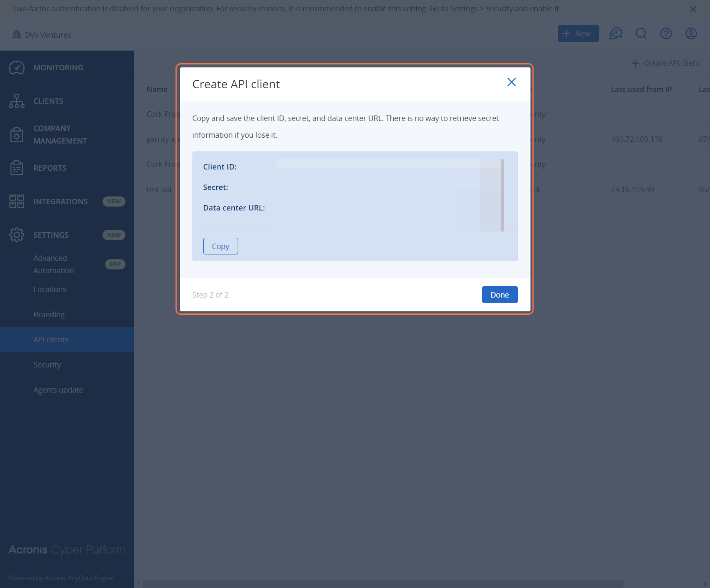The height and width of the screenshot is (588, 710).
Task: Click the Company Management clipboard icon
Action: click(17, 134)
